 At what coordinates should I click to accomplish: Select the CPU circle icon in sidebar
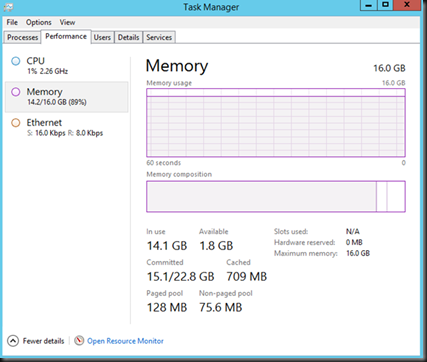tap(16, 61)
